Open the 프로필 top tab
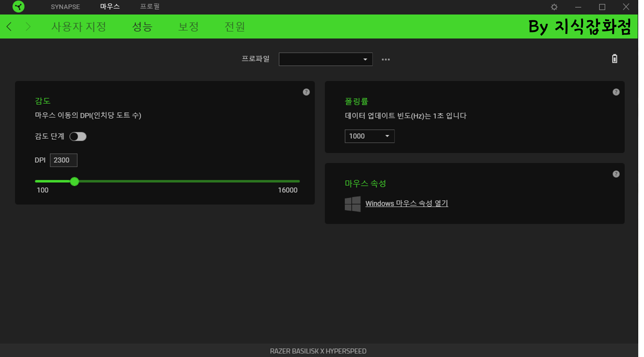 point(150,6)
